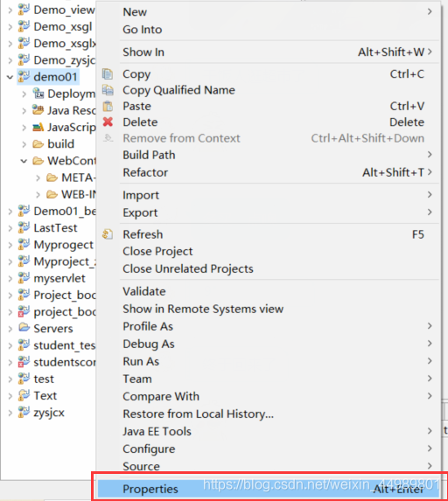Click the Demo_xsgl project icon
Viewport: 448px width, 501px height.
(x=24, y=26)
